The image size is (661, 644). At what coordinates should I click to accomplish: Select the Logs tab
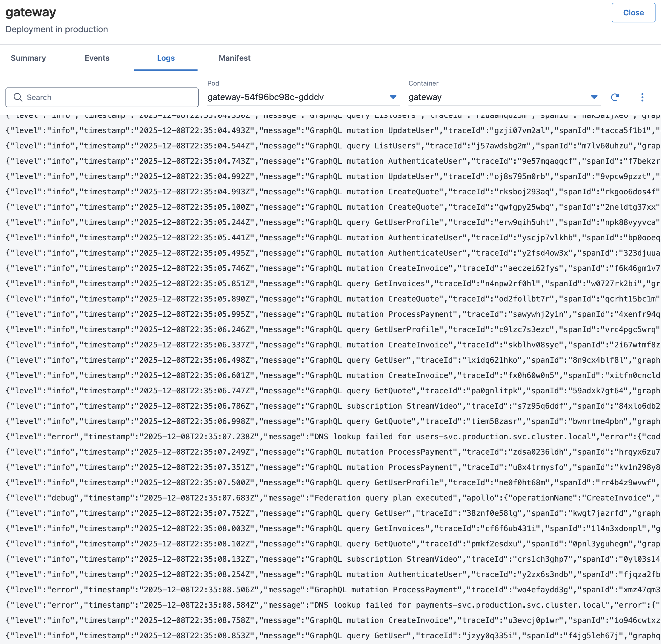tap(166, 58)
